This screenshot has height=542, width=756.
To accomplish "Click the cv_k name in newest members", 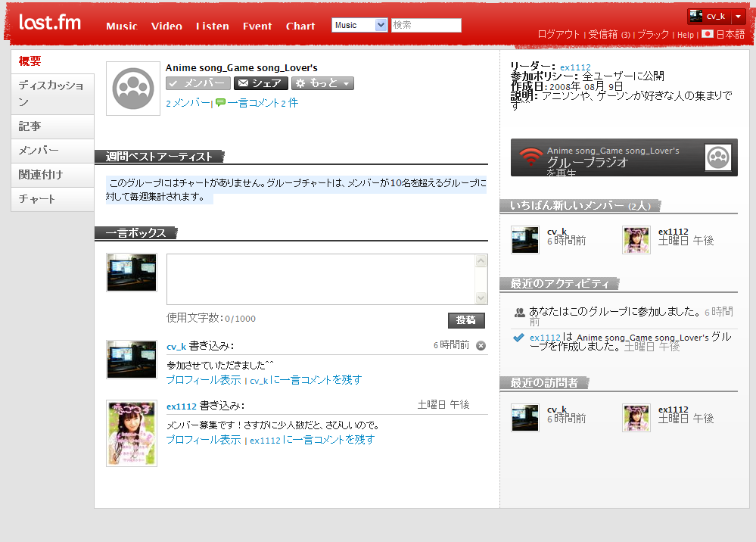I will click(557, 232).
